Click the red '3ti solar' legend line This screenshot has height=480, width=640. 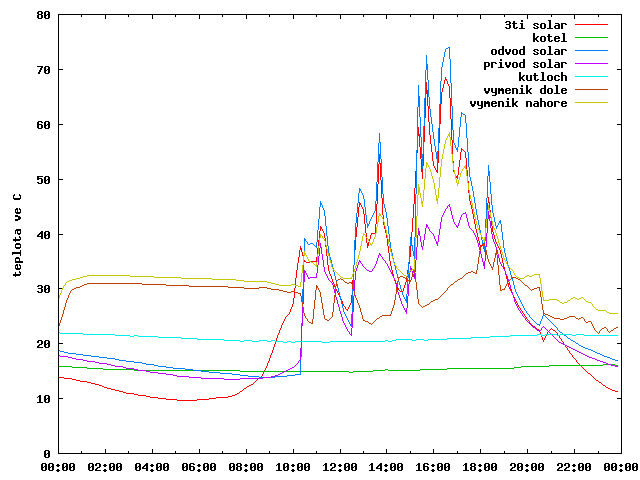tap(591, 24)
